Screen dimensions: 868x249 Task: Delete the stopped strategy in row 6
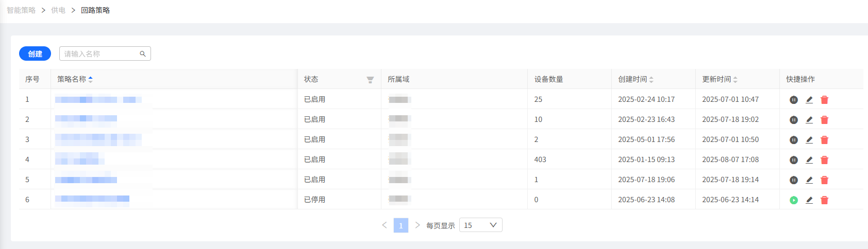click(825, 200)
